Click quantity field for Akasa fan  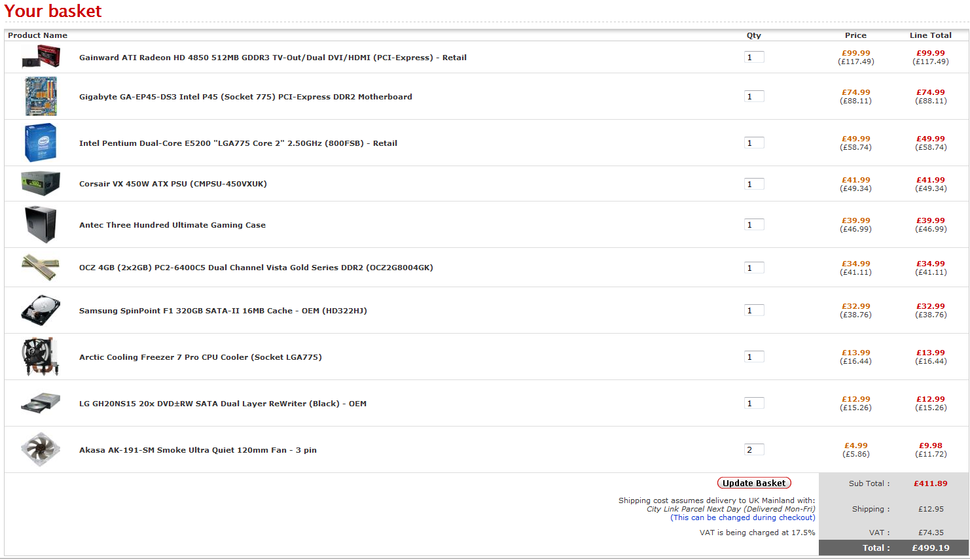[x=754, y=449]
